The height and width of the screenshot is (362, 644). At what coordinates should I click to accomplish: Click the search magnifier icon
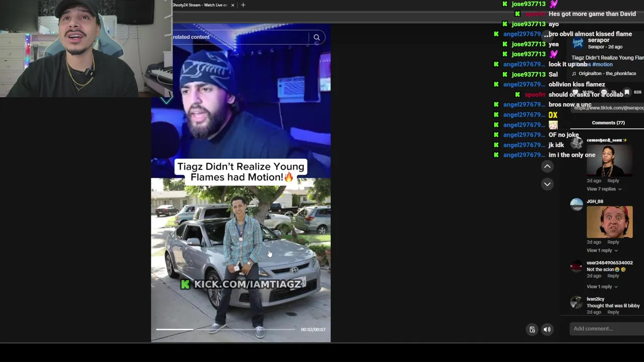(316, 37)
